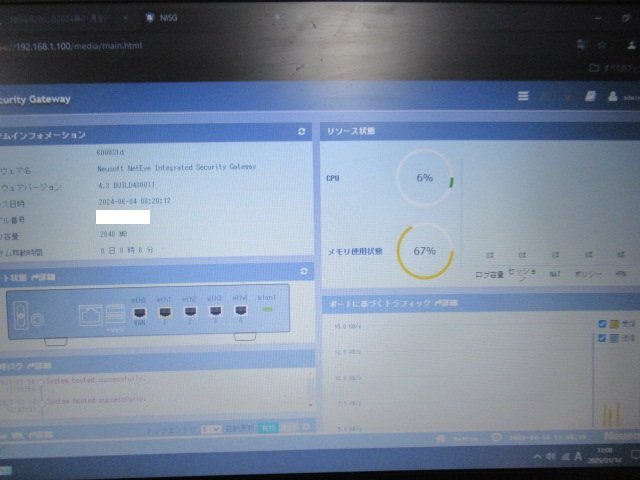Open the port status details link
The height and width of the screenshot is (480, 640).
43,277
